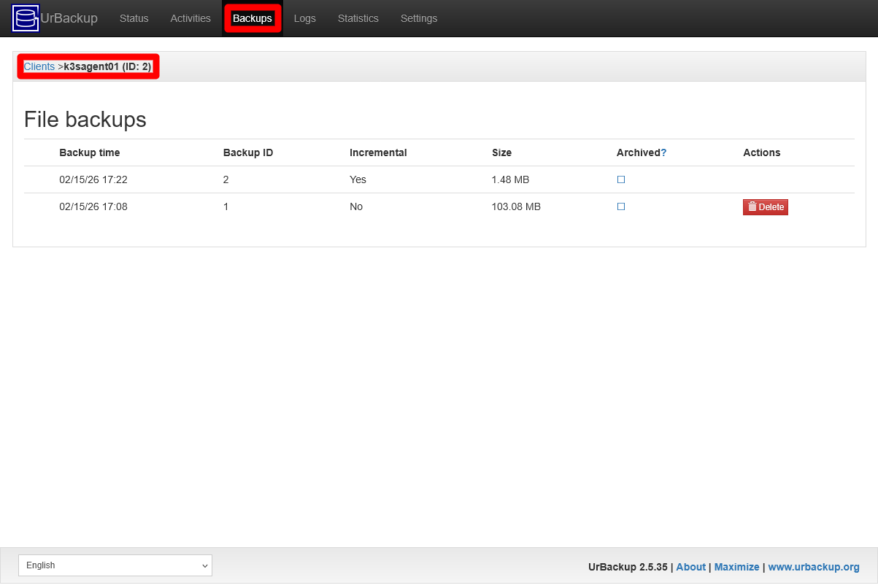Visit www.urbackup.org from the footer
Screen dimensions: 878x588
[x=814, y=567]
